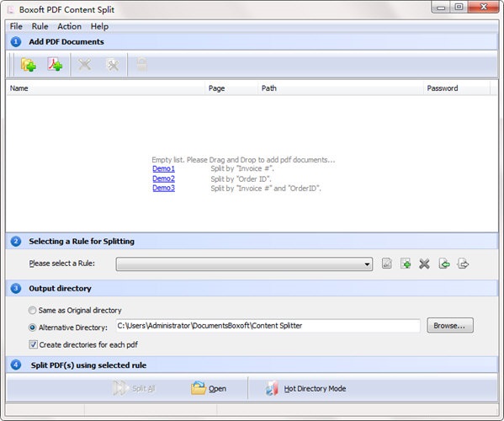Click Split by "Invoice #" and "OrderID" text

click(x=266, y=188)
